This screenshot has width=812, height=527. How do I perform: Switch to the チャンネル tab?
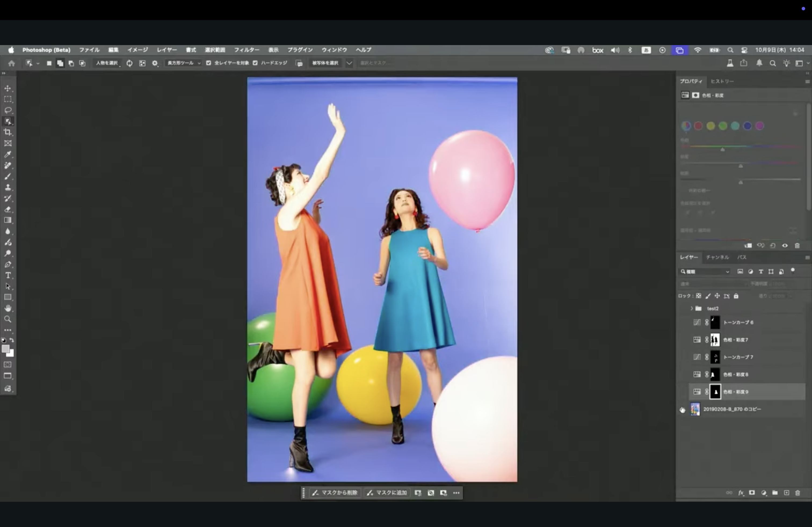pyautogui.click(x=717, y=257)
